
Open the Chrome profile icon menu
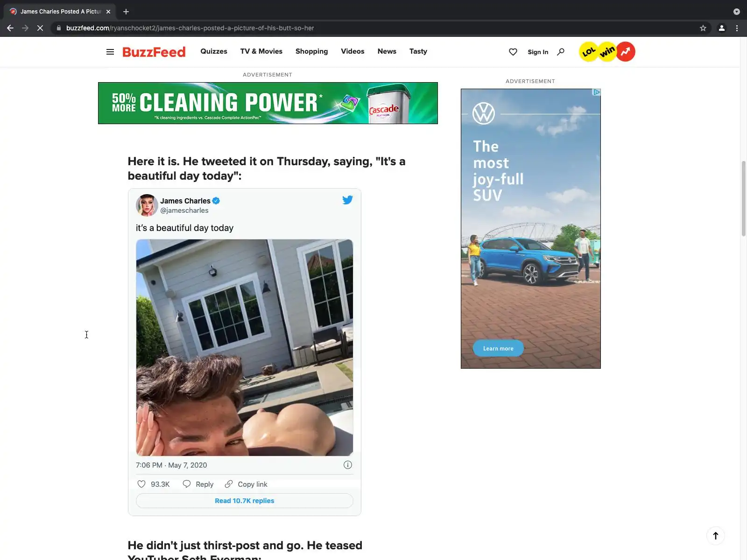click(x=721, y=28)
